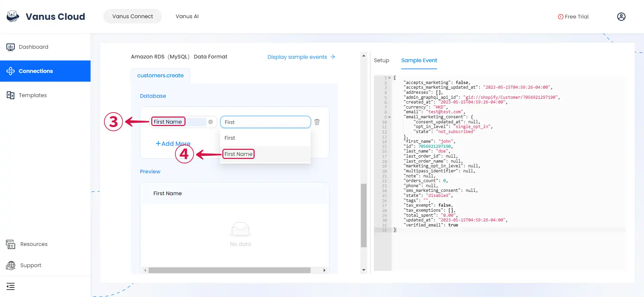The width and height of the screenshot is (644, 297).
Task: Switch to the Vanus AI tab
Action: pos(187,16)
